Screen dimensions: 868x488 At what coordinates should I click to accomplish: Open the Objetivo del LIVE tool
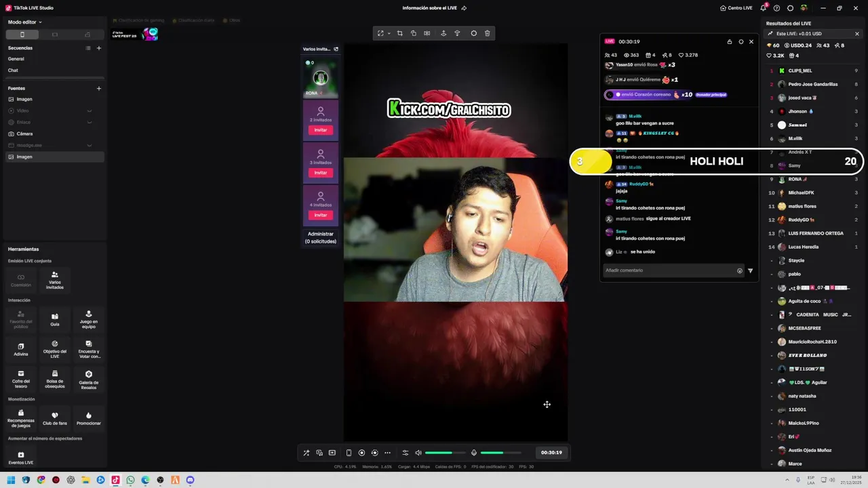[55, 349]
